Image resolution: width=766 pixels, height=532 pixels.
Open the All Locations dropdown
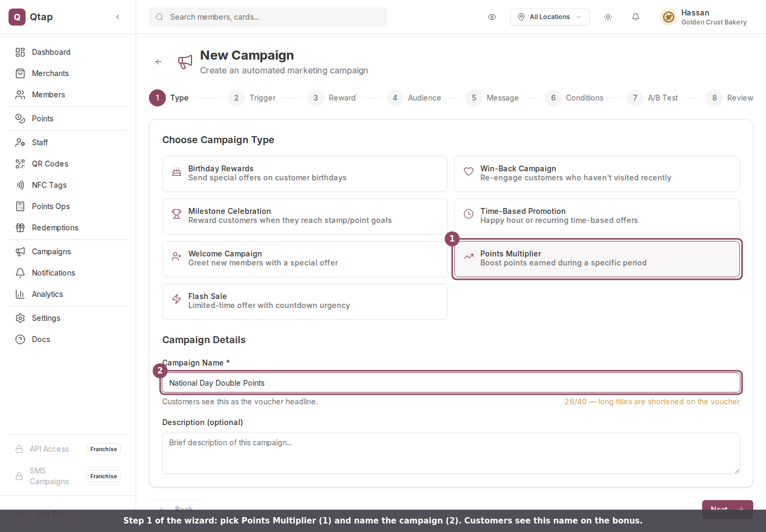tap(550, 17)
